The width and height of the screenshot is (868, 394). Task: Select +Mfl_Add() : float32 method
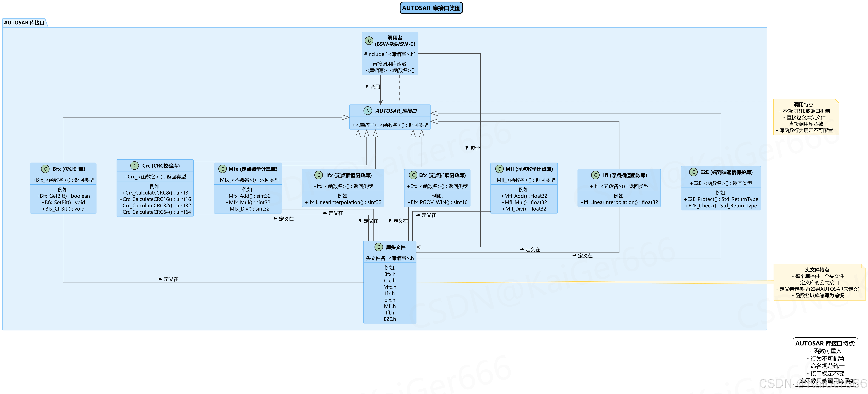coord(524,196)
